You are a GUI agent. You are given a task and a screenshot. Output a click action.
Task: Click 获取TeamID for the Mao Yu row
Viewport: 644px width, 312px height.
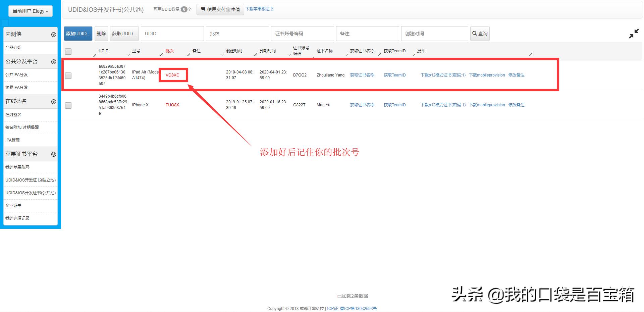[x=394, y=105]
